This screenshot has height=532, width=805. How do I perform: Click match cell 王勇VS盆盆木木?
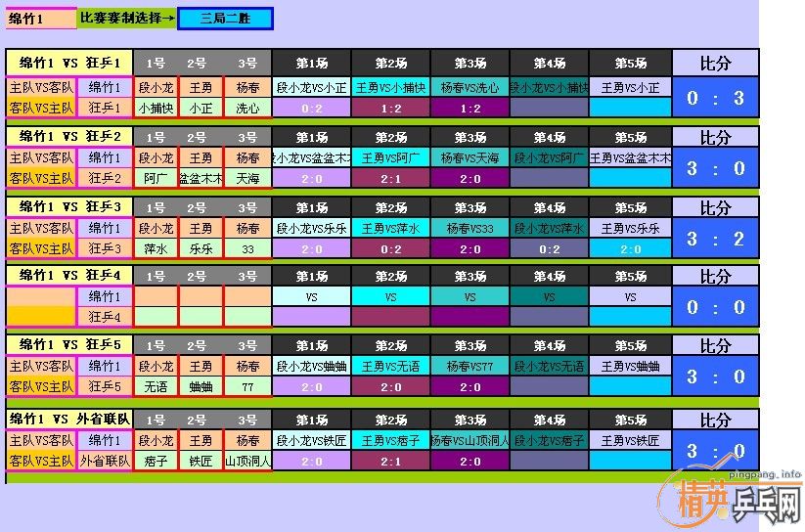point(630,157)
